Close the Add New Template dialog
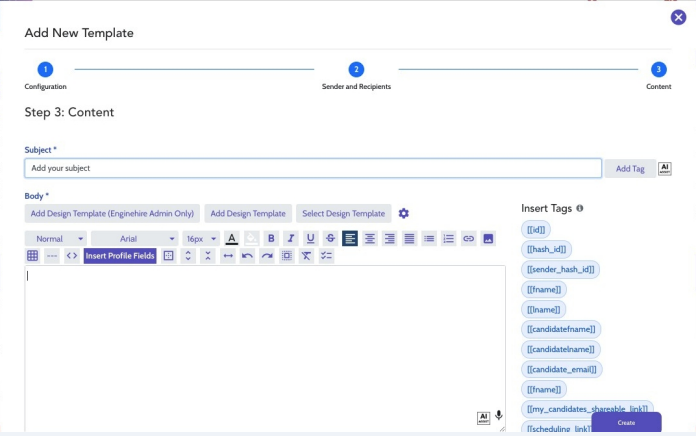The image size is (696, 436). (x=678, y=18)
